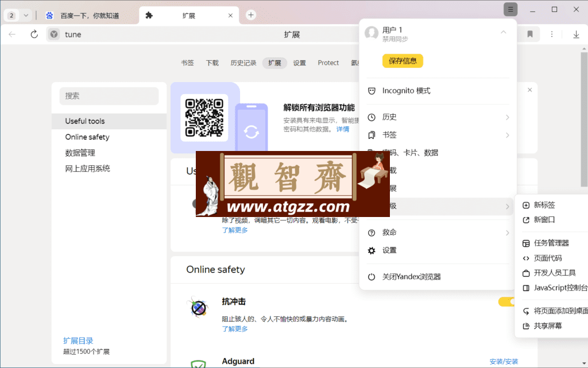Screen dimensions: 588x368
Task: Go to the 设置 page tab
Action: pyautogui.click(x=299, y=63)
